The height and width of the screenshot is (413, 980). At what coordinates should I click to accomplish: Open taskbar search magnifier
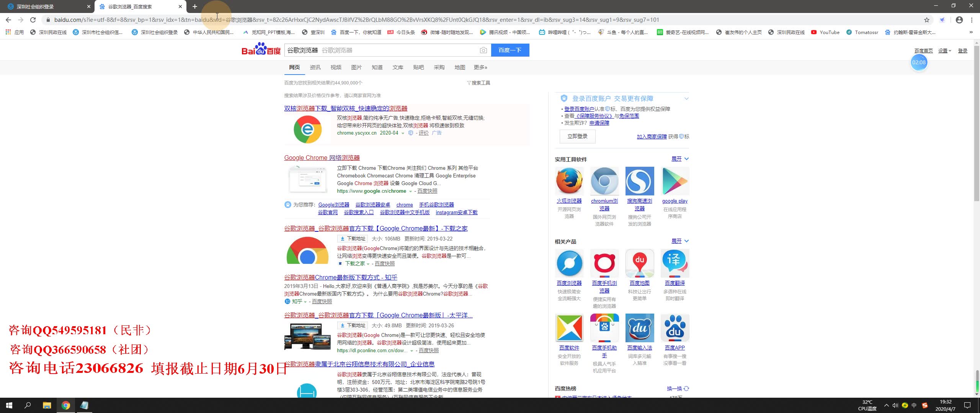click(x=28, y=405)
